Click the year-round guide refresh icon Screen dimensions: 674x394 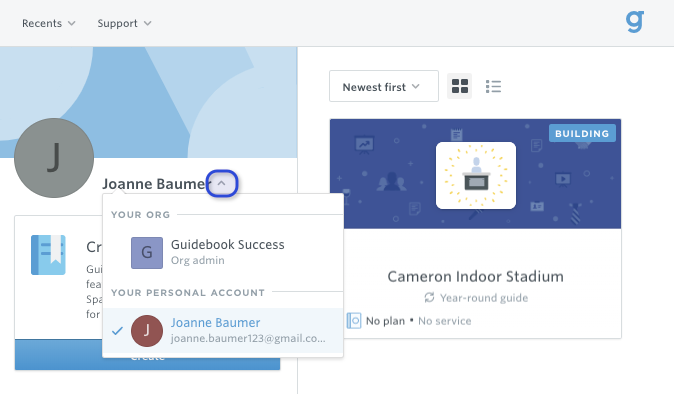coord(429,297)
